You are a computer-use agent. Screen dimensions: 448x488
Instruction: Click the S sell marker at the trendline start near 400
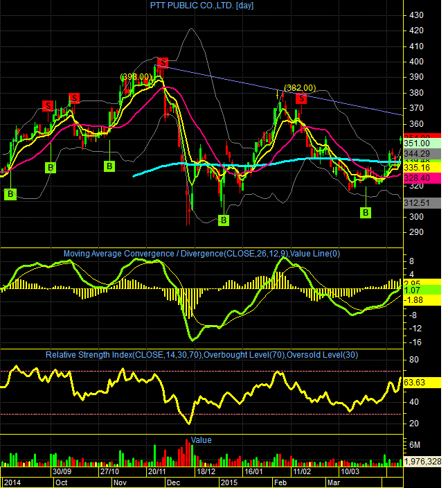(163, 62)
